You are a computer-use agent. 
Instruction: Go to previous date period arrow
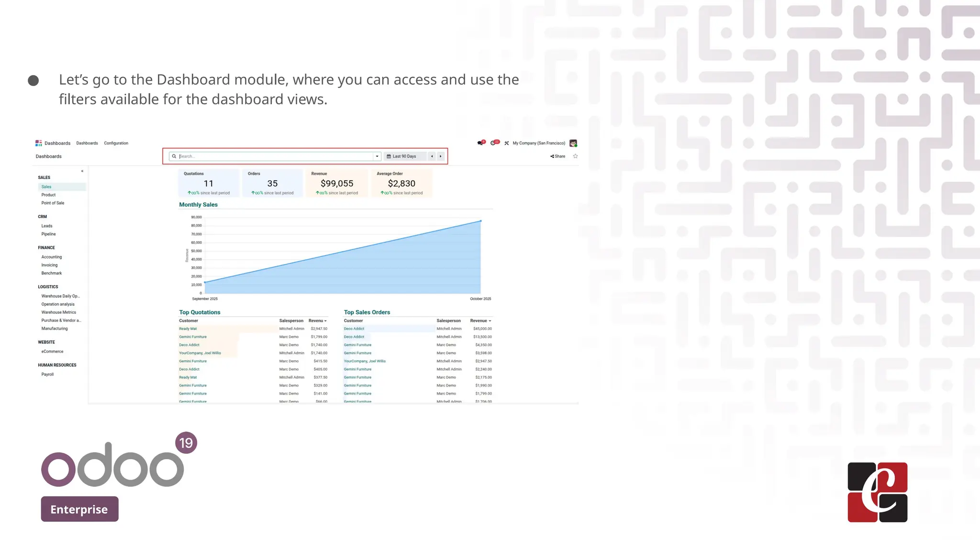pyautogui.click(x=432, y=156)
